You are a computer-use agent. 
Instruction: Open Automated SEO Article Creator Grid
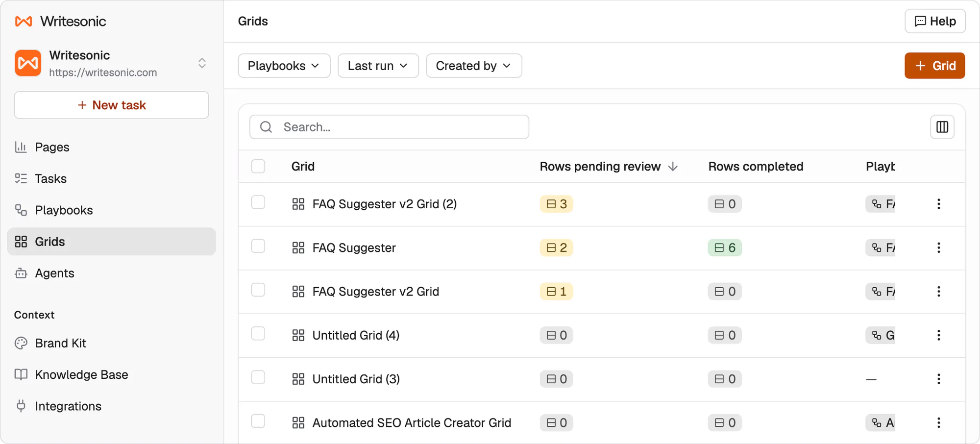tap(412, 423)
